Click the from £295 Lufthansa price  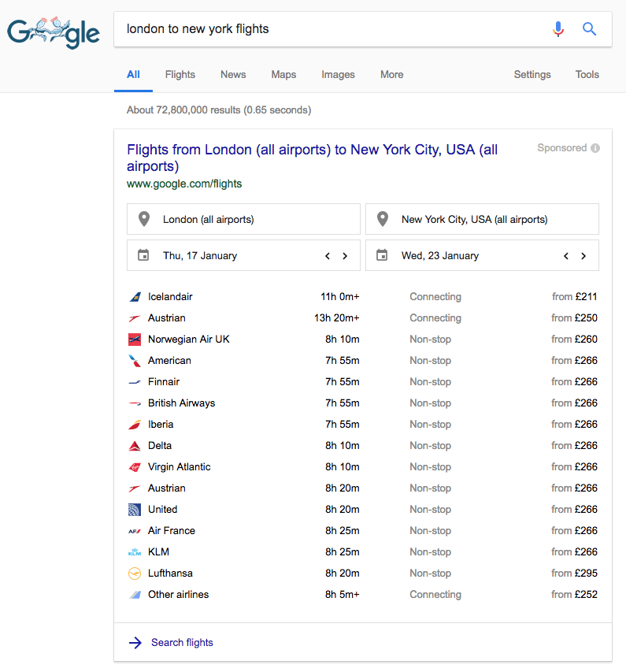[x=574, y=574]
